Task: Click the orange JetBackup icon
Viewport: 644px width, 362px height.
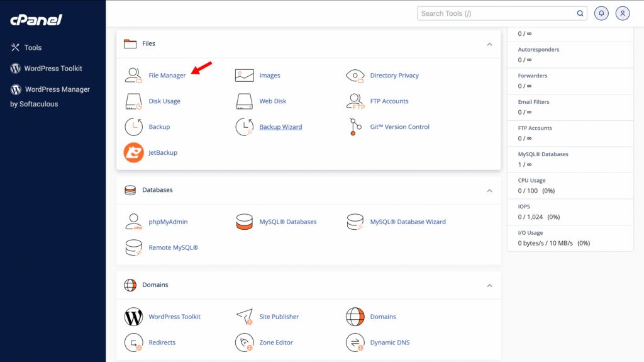Action: 133,152
